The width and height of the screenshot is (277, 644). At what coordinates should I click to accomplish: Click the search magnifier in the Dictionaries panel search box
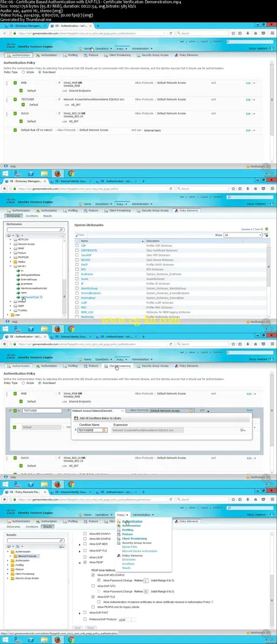click(x=62, y=230)
